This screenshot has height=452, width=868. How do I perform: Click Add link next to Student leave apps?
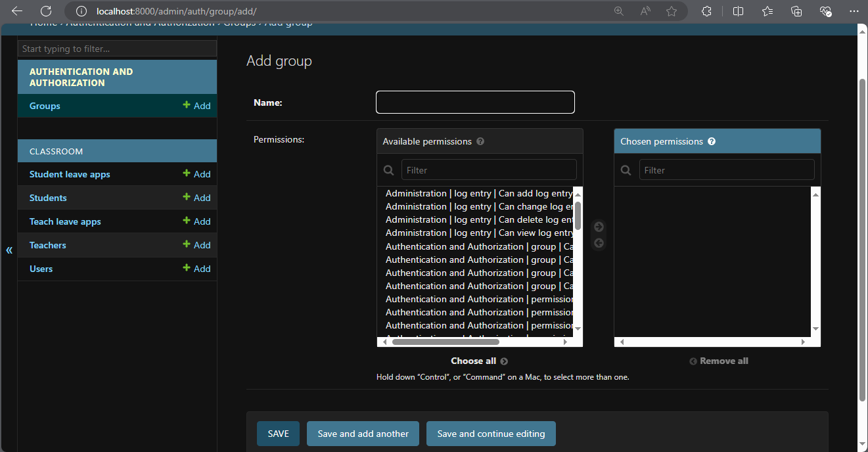tap(197, 174)
